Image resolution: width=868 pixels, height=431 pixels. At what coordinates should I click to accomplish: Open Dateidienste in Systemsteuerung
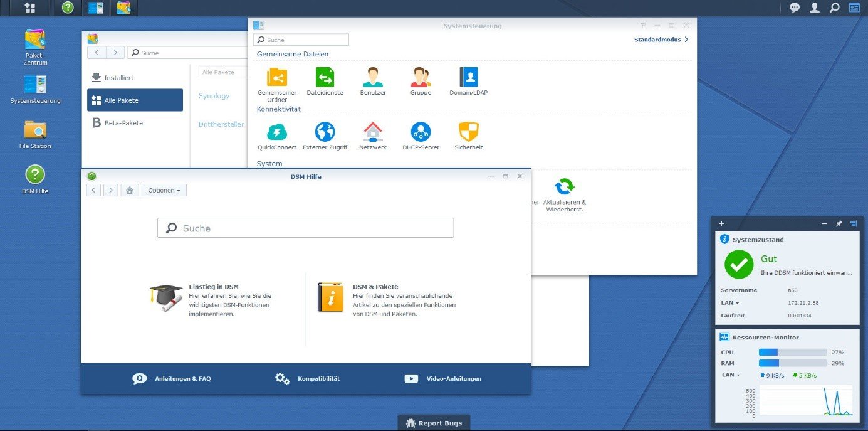(x=325, y=82)
